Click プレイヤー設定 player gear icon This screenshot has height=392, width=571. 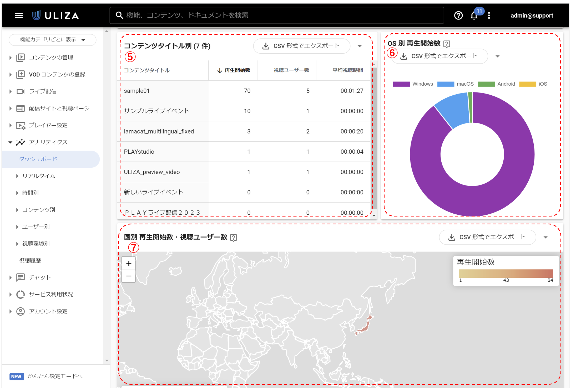tap(21, 126)
